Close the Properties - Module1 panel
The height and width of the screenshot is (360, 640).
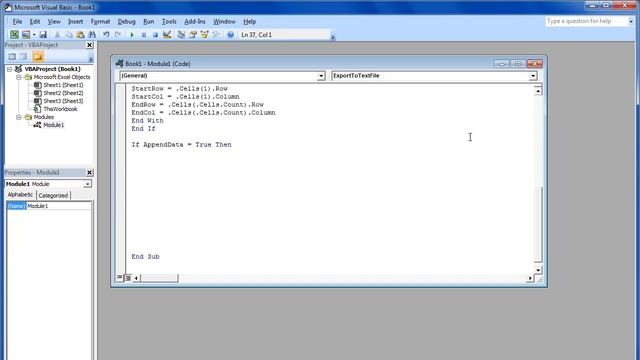coord(89,173)
